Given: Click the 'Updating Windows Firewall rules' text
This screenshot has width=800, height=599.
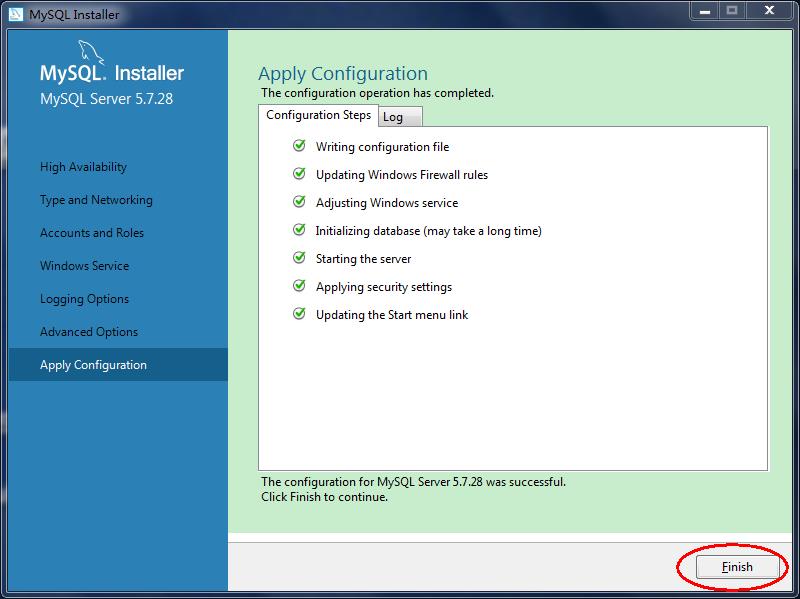Looking at the screenshot, I should click(402, 175).
